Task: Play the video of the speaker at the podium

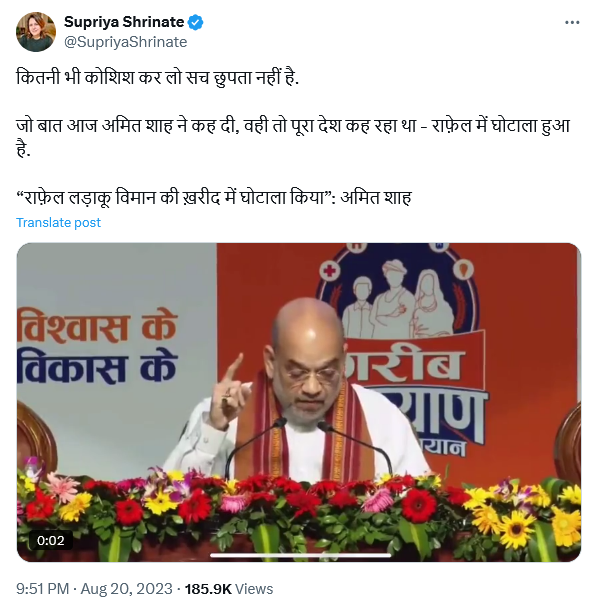Action: point(299,402)
